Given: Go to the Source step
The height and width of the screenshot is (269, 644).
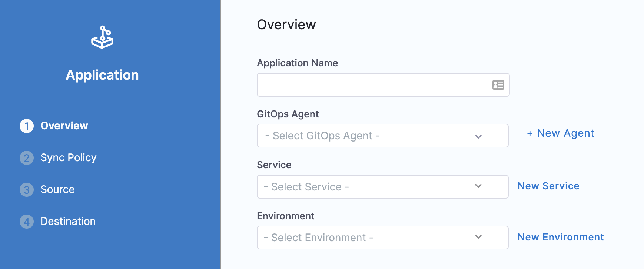Looking at the screenshot, I should (x=57, y=190).
